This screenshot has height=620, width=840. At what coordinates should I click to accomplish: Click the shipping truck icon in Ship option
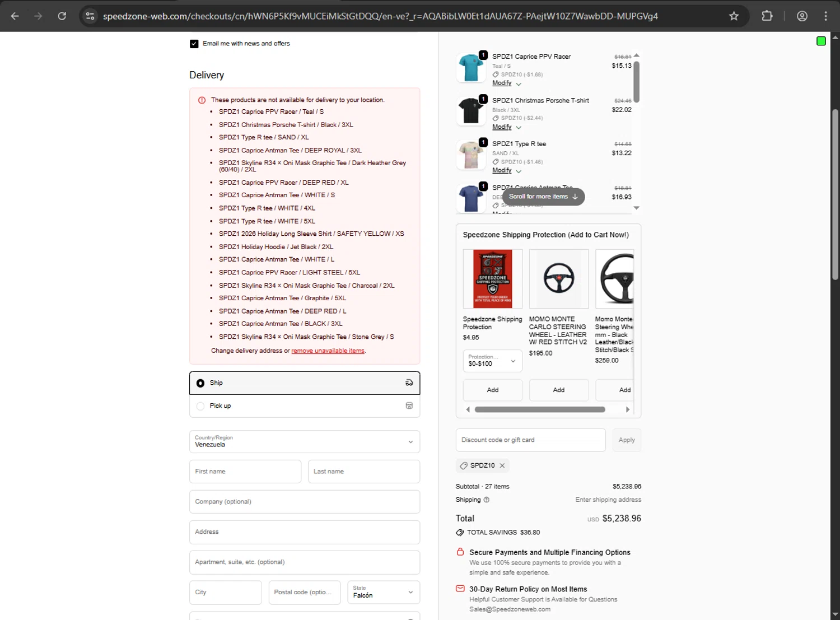[x=409, y=383]
